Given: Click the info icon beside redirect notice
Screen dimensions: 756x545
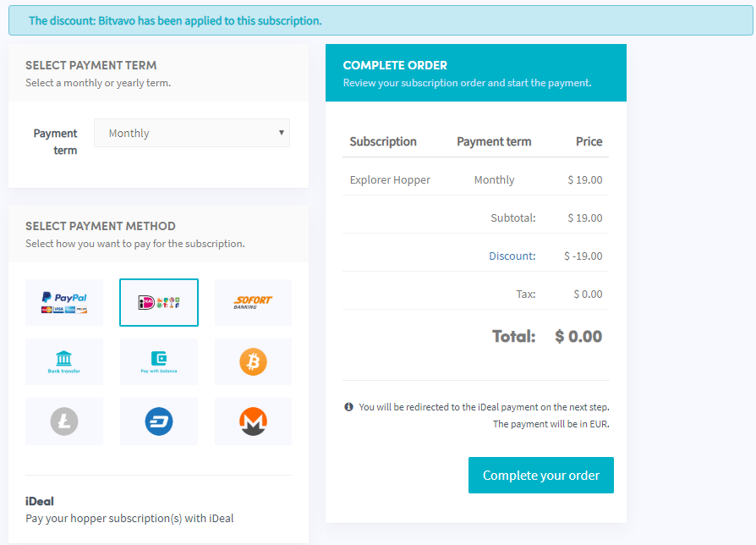Looking at the screenshot, I should (x=348, y=406).
